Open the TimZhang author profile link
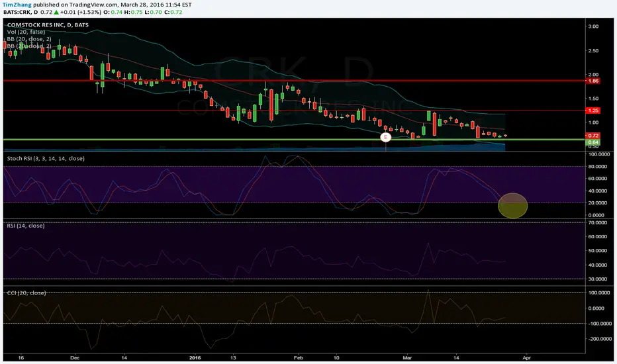 (17, 5)
